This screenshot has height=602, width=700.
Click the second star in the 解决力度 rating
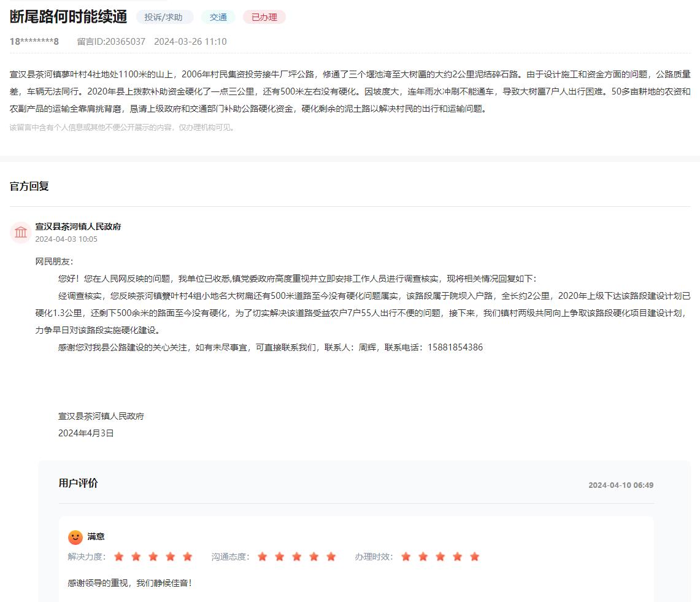click(x=136, y=557)
